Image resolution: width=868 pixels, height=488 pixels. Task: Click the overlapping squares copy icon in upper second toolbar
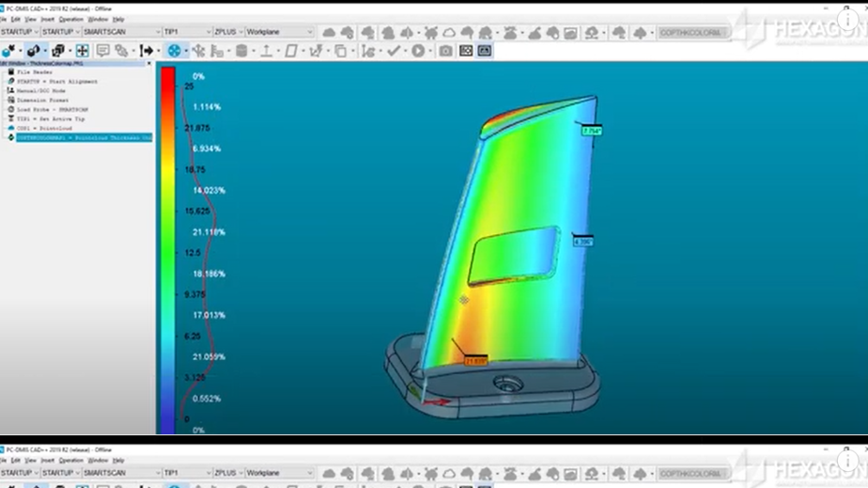(340, 51)
